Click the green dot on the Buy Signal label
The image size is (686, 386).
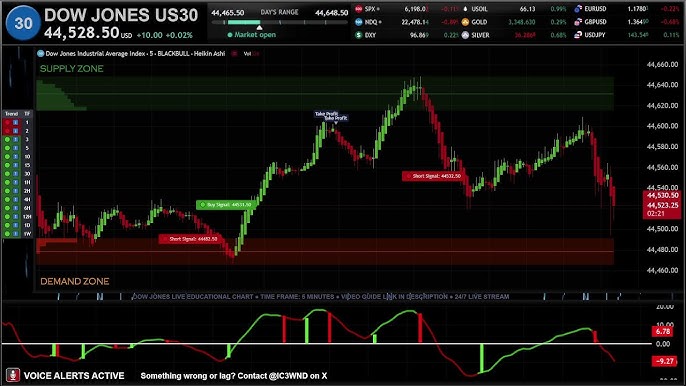pyautogui.click(x=203, y=204)
